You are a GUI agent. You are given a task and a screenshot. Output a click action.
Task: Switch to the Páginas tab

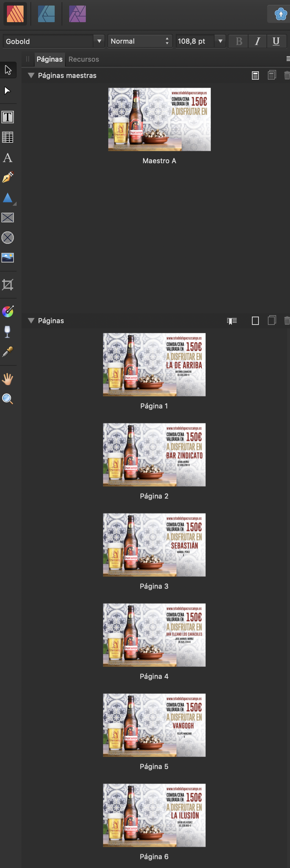pyautogui.click(x=49, y=59)
